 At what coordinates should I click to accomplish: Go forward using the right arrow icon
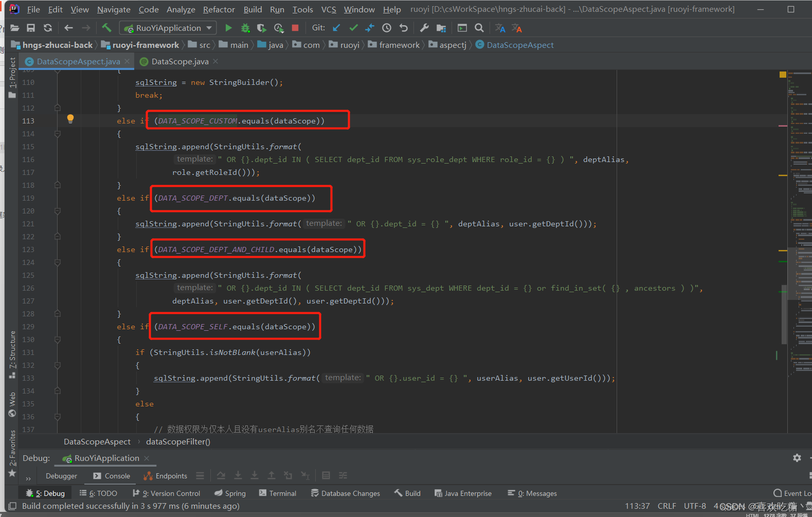coord(86,28)
